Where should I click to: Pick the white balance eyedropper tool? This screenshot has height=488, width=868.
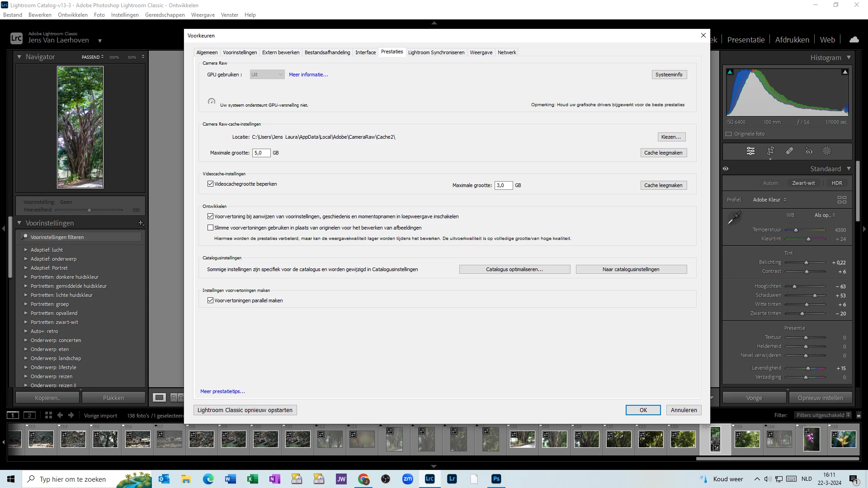(x=734, y=218)
